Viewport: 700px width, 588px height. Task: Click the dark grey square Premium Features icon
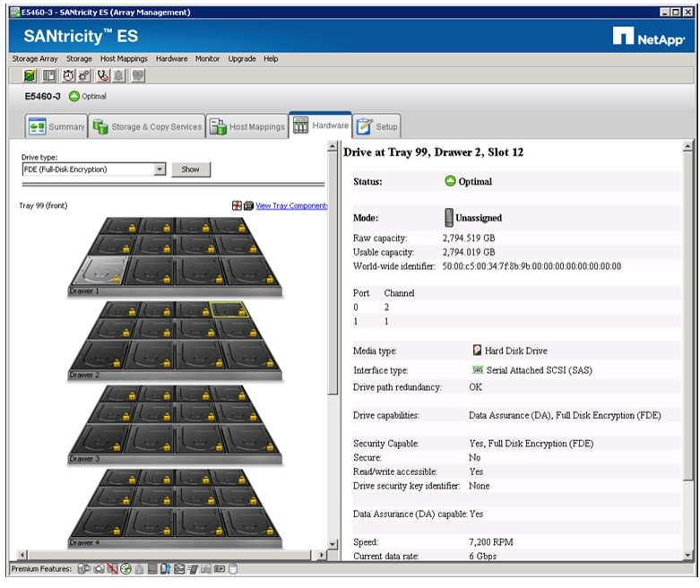pyautogui.click(x=152, y=569)
